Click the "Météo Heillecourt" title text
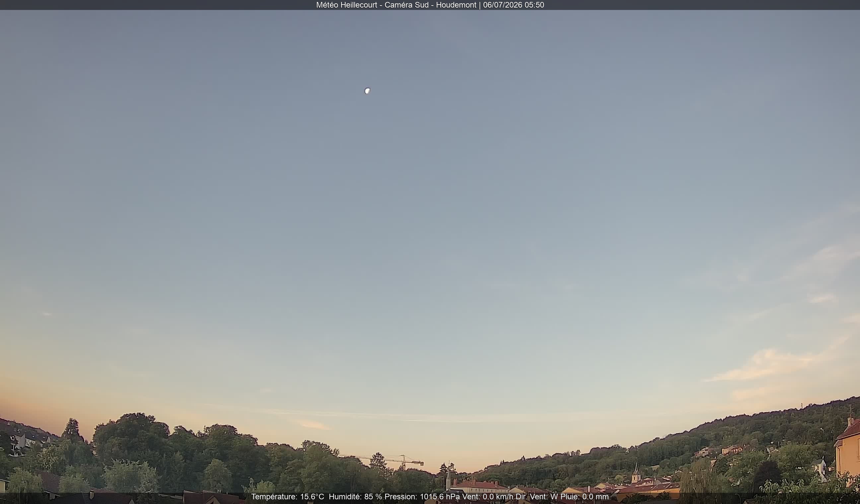The width and height of the screenshot is (860, 504). click(346, 5)
